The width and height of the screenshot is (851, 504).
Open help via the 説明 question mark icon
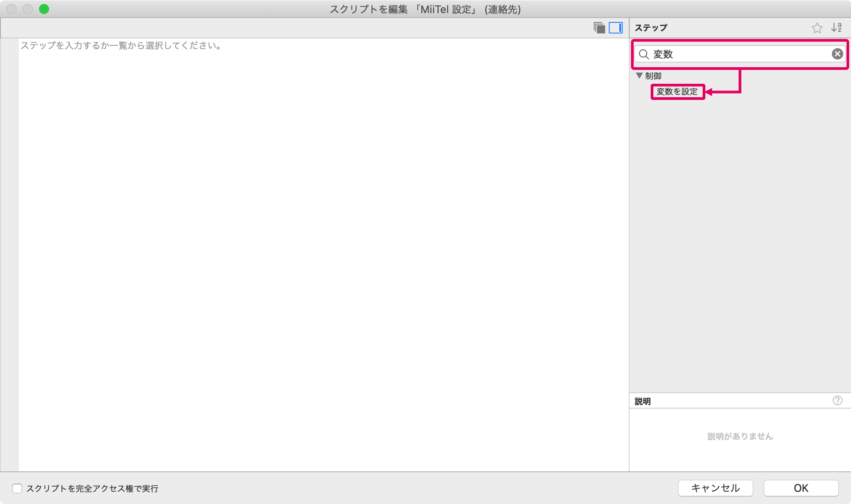837,401
